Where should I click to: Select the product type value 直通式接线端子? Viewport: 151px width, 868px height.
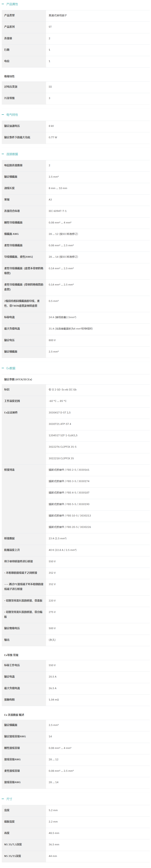tap(57, 15)
